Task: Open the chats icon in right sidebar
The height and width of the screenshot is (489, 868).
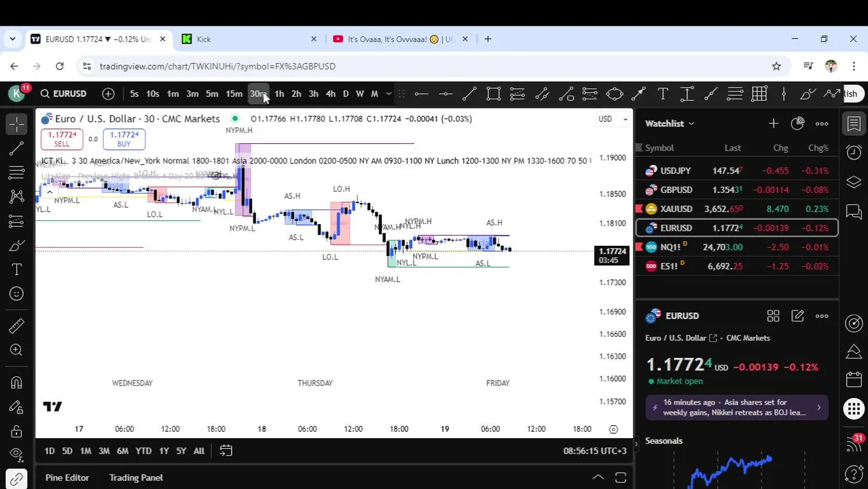Action: tap(854, 211)
